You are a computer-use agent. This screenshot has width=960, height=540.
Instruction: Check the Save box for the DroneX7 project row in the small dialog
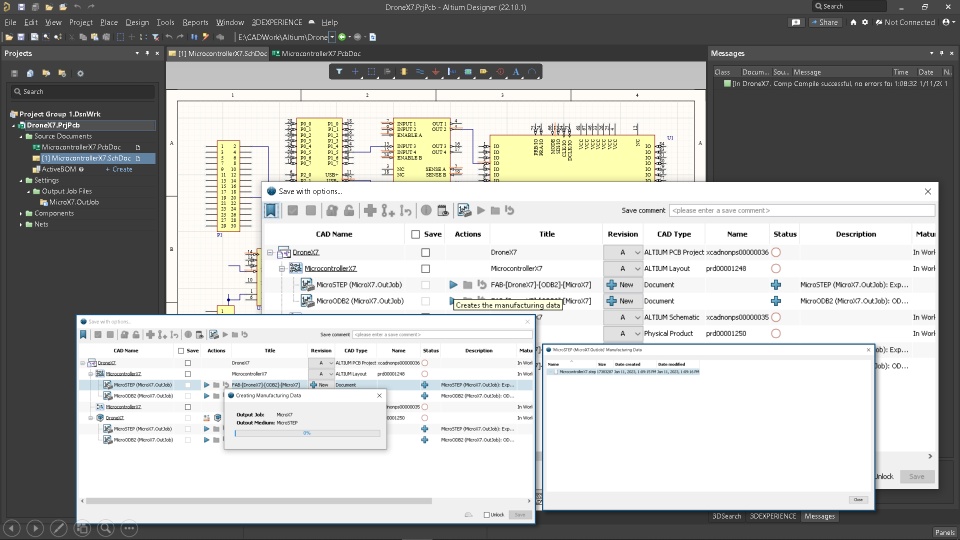point(188,363)
